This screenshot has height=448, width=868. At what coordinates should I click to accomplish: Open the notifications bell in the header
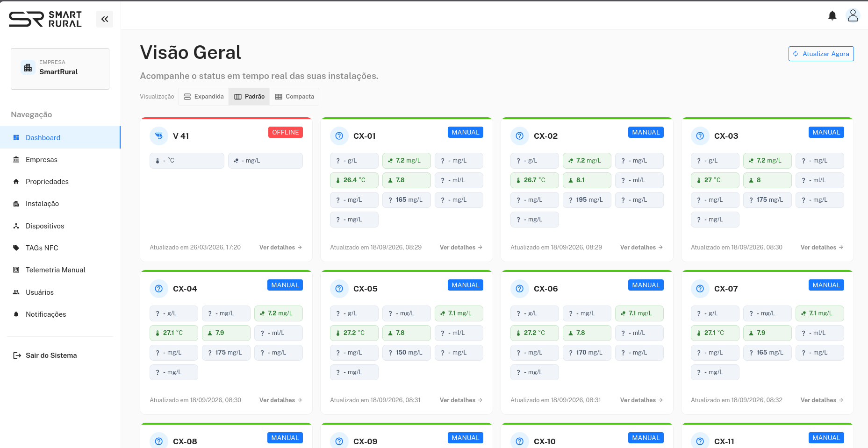click(x=832, y=16)
